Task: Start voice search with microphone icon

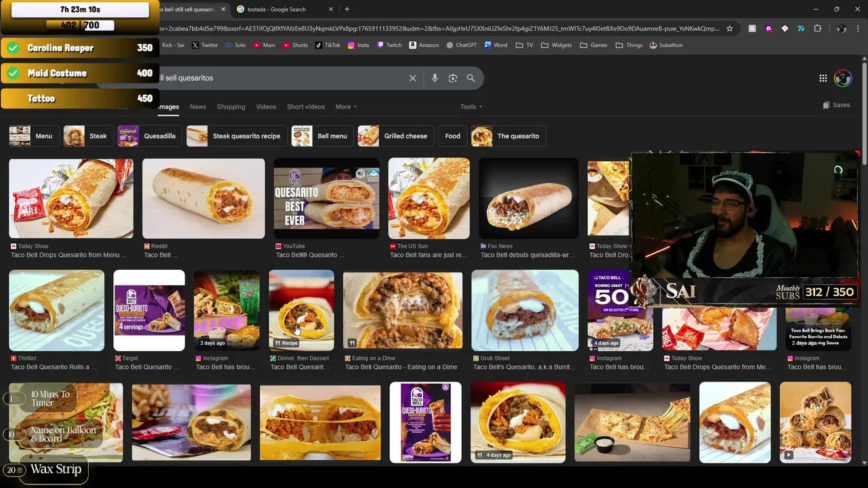Action: click(x=435, y=78)
